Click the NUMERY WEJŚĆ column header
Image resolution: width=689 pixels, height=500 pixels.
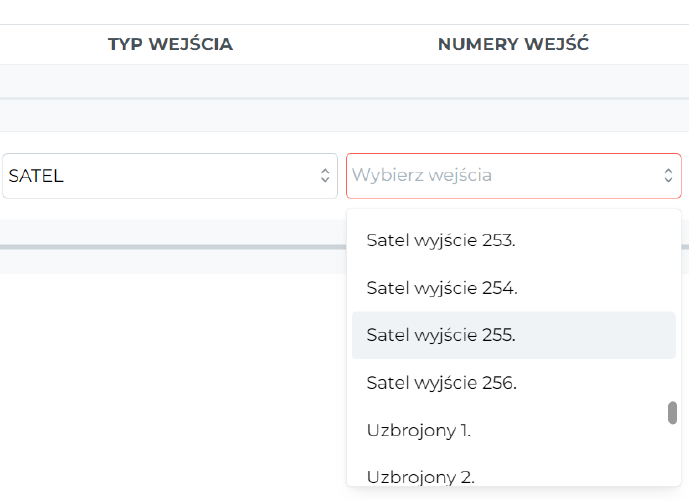tap(513, 44)
